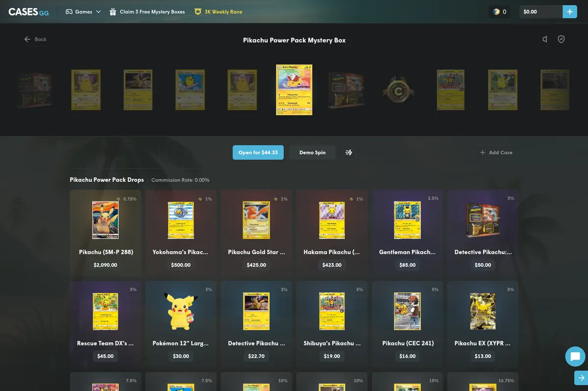Select the Pokémon 12" Large plush item

(181, 324)
